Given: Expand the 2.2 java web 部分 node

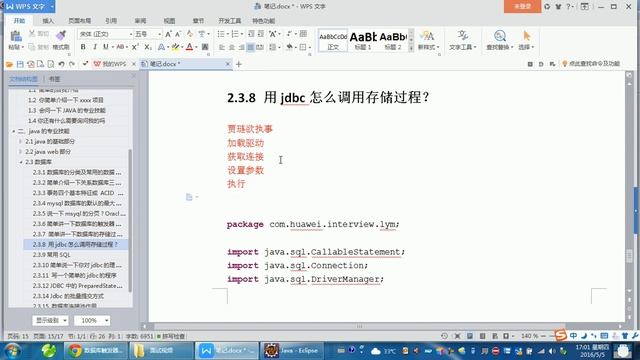Looking at the screenshot, I should [x=20, y=151].
